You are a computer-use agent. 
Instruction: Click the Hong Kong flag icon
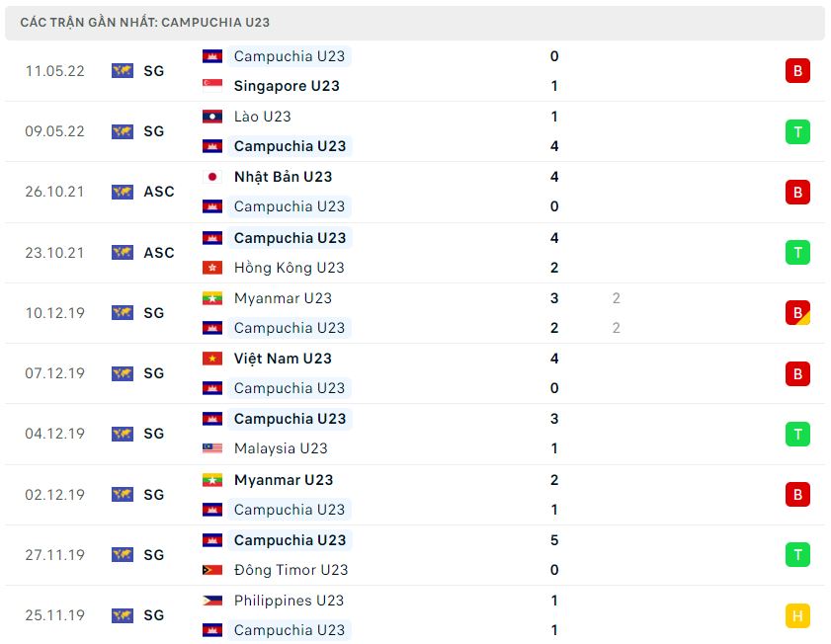click(211, 268)
